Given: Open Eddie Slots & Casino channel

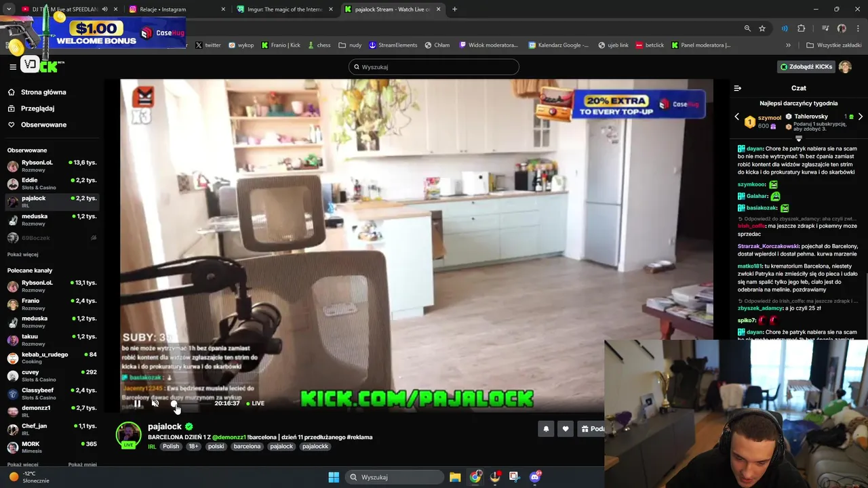Looking at the screenshot, I should pyautogui.click(x=52, y=184).
